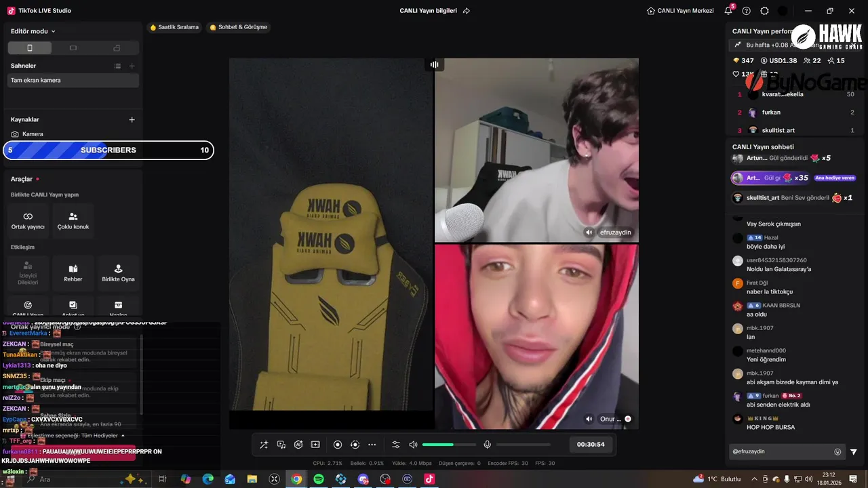This screenshot has height=488, width=868.
Task: Open the audio mixer settings sliders icon
Action: click(396, 445)
